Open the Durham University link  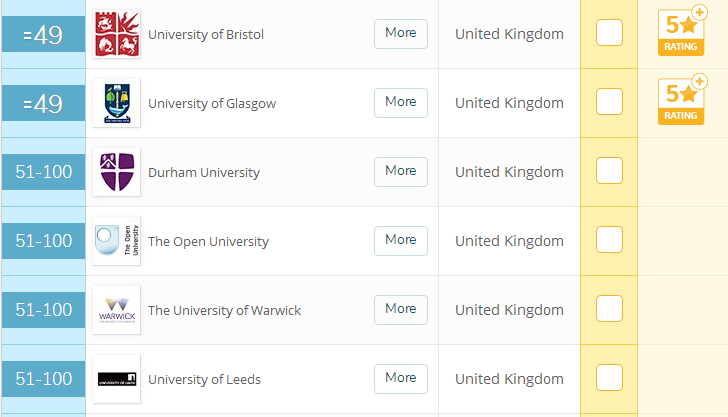coord(203,172)
